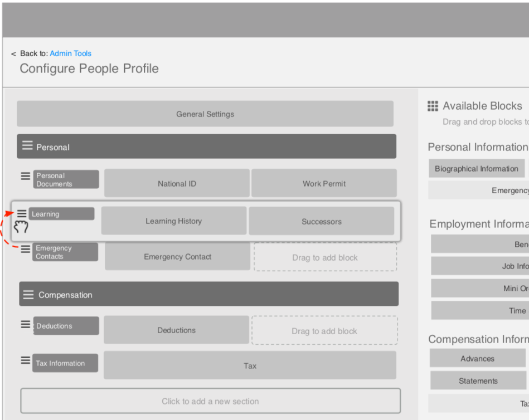
Task: Open General Settings
Action: (x=204, y=114)
